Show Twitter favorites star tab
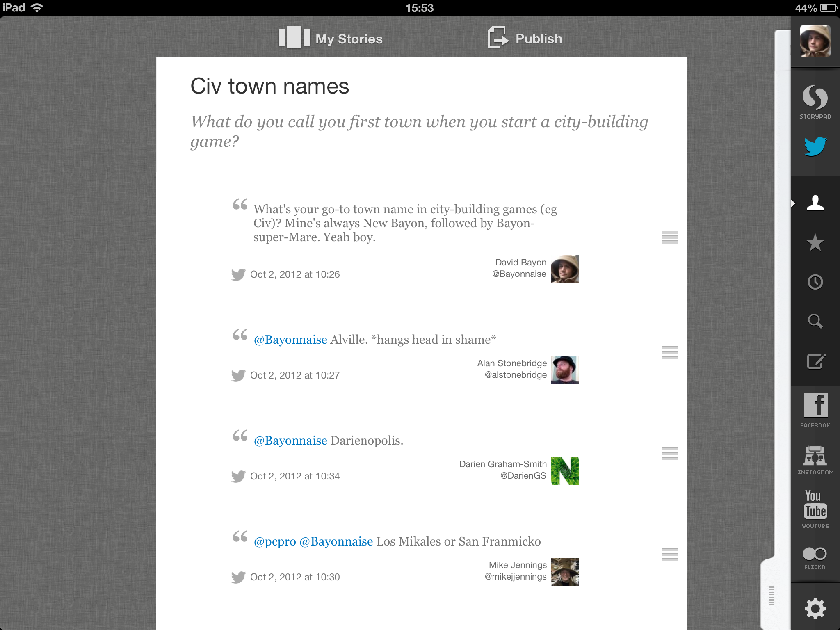The height and width of the screenshot is (630, 840). (815, 242)
